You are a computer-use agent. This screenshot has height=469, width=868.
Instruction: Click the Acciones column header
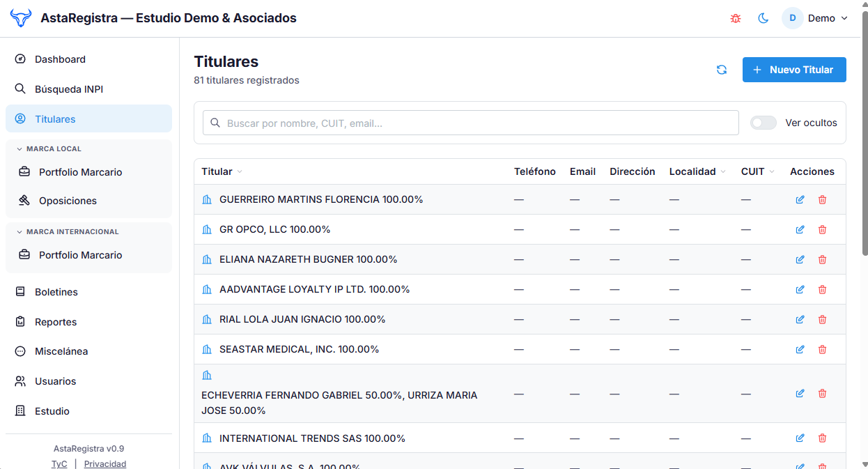coord(812,171)
